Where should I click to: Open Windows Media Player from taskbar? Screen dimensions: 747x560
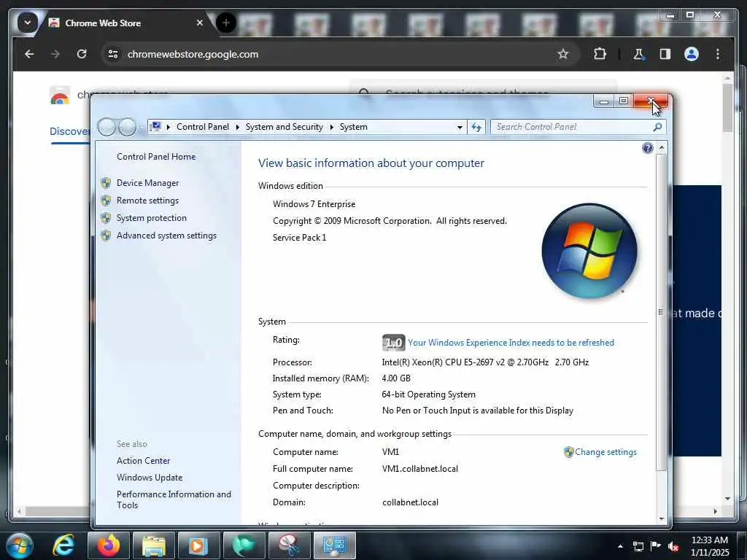pos(198,545)
